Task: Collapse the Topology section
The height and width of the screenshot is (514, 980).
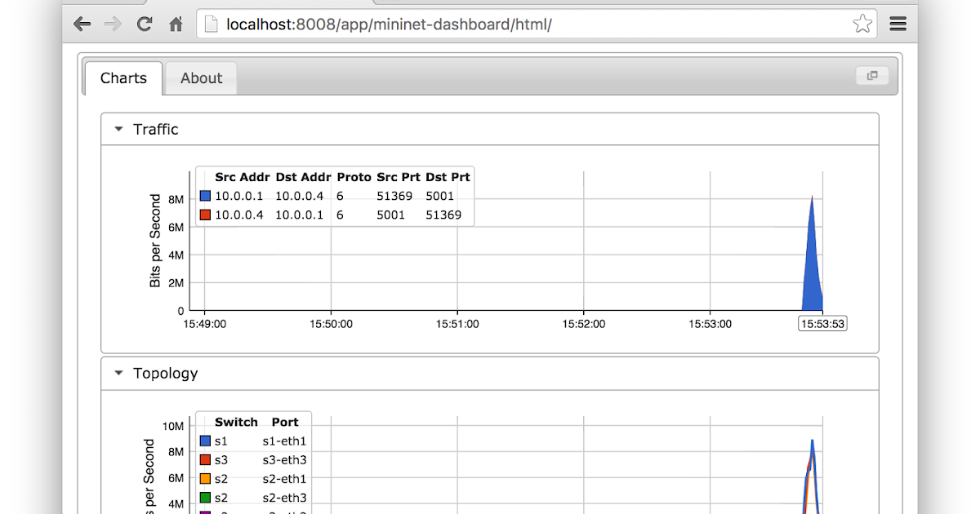Action: (117, 373)
